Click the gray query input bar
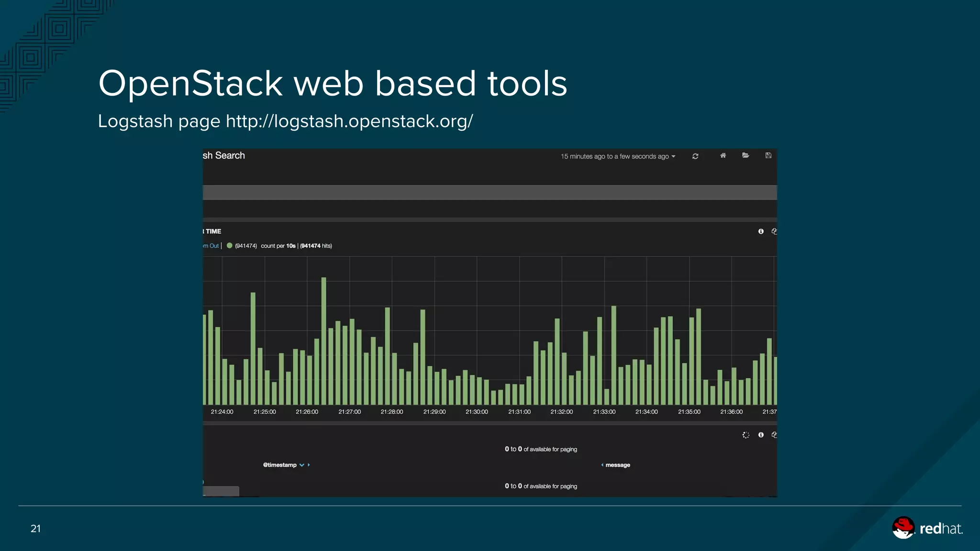The image size is (980, 551). (490, 192)
